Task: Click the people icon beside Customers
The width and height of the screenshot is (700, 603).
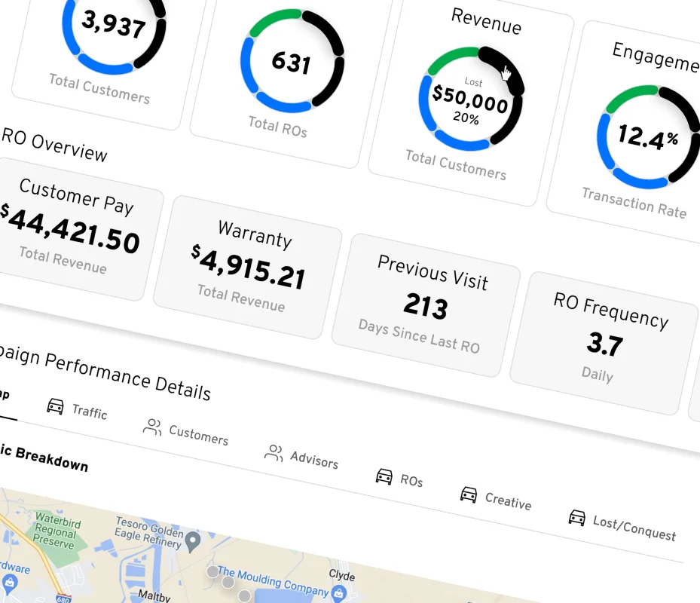Action: 152,427
